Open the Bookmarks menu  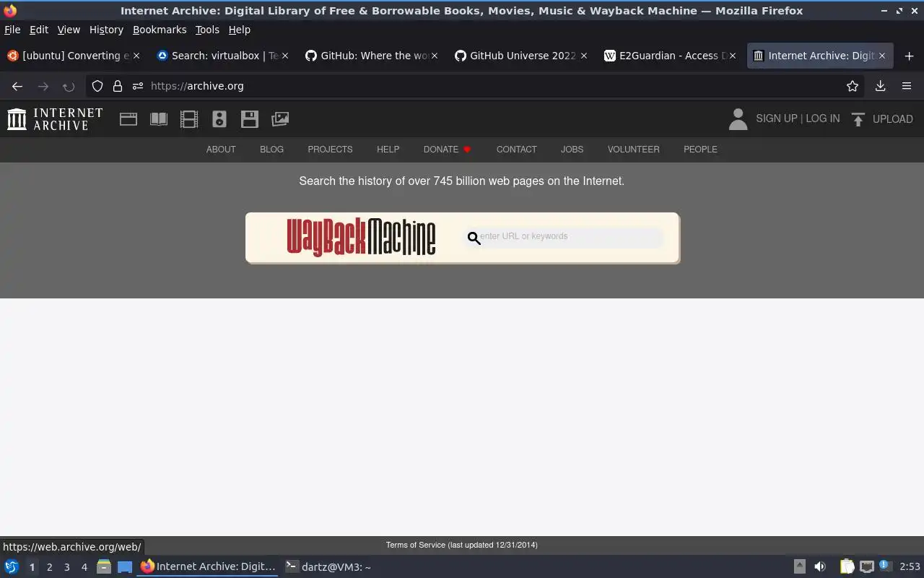(x=160, y=30)
